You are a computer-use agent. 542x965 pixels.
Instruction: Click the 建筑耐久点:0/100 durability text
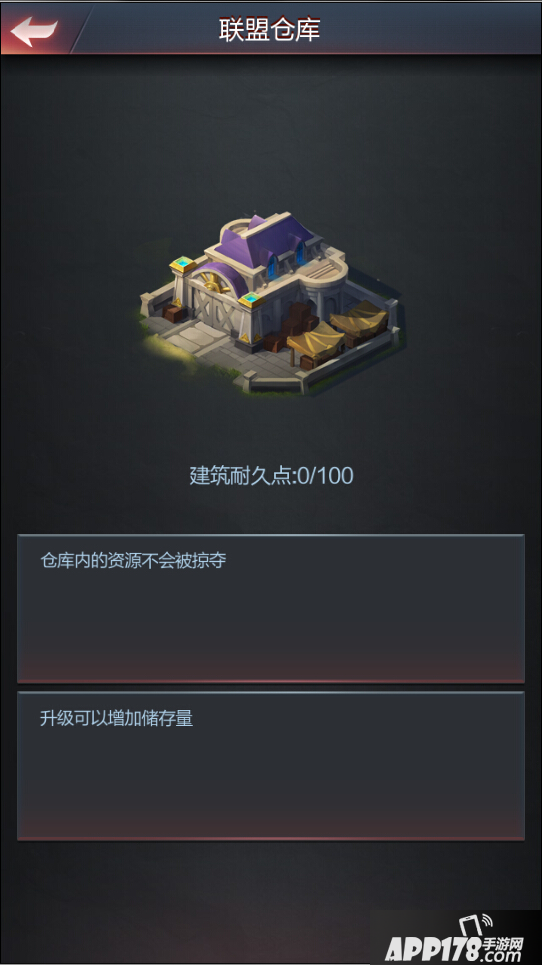271,476
